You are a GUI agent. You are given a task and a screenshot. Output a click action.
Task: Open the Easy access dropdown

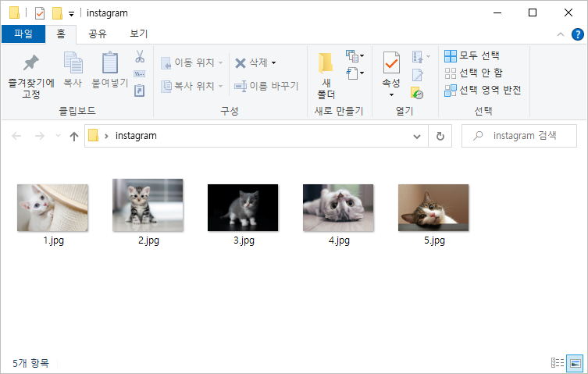(355, 73)
